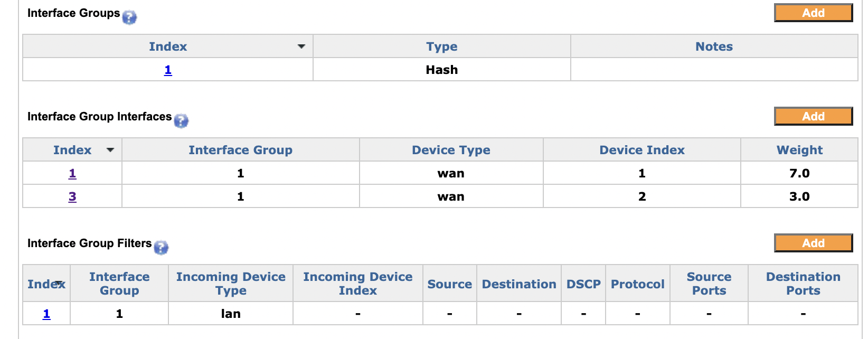The height and width of the screenshot is (339, 868).
Task: Sort interfaces by Device Index header
Action: [642, 150]
